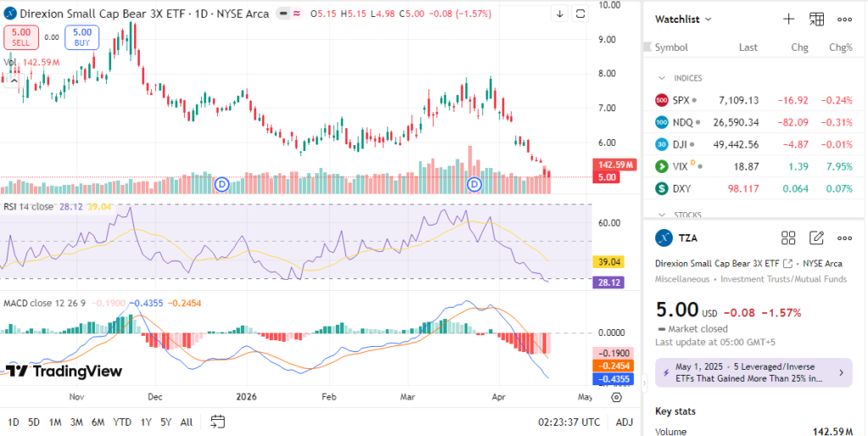Click the TZA details grid layout icon
Image resolution: width=868 pixels, height=436 pixels.
[788, 238]
